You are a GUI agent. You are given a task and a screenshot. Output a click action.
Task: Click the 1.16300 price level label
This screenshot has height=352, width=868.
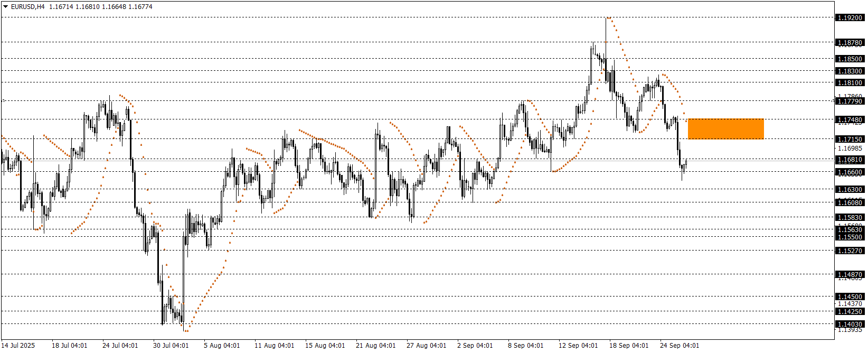click(850, 190)
